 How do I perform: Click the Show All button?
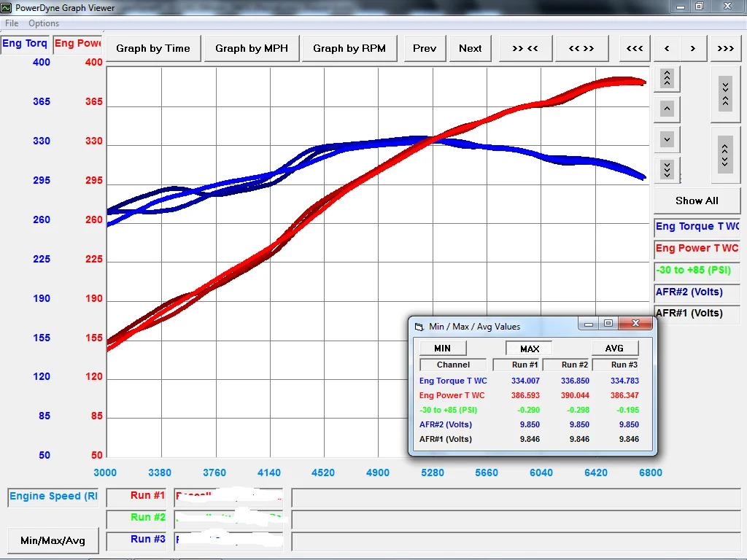[x=697, y=201]
